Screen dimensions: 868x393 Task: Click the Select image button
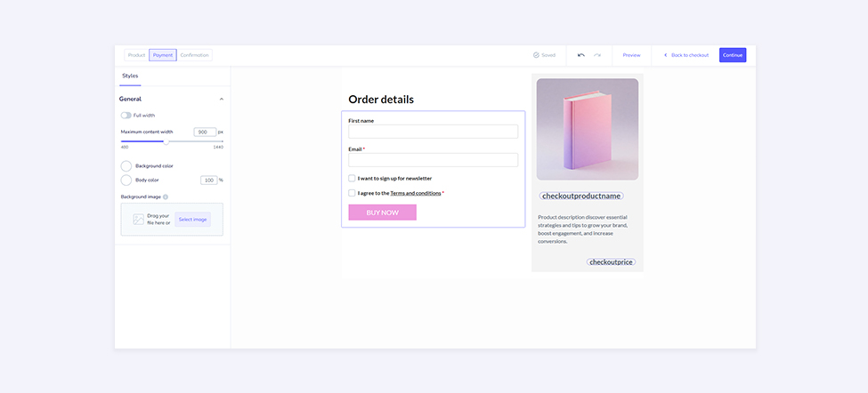coord(192,219)
